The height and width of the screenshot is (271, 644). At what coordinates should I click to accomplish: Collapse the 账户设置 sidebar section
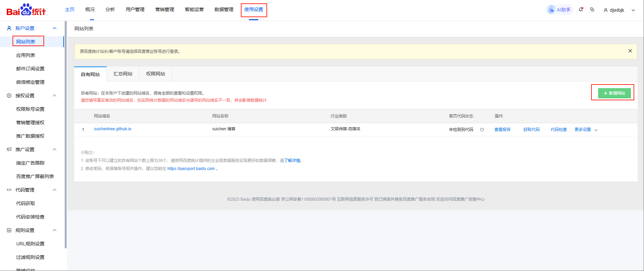(x=55, y=28)
